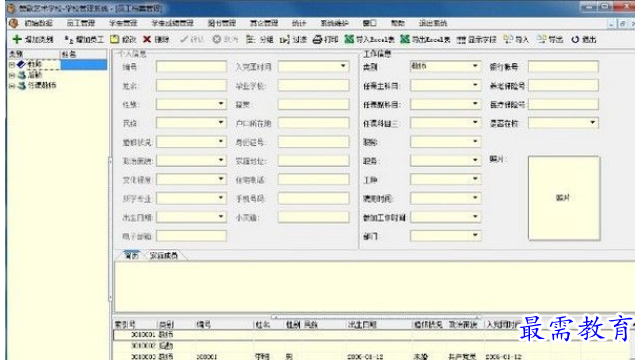Open the 婚姻状况 dropdown

[x=221, y=142]
